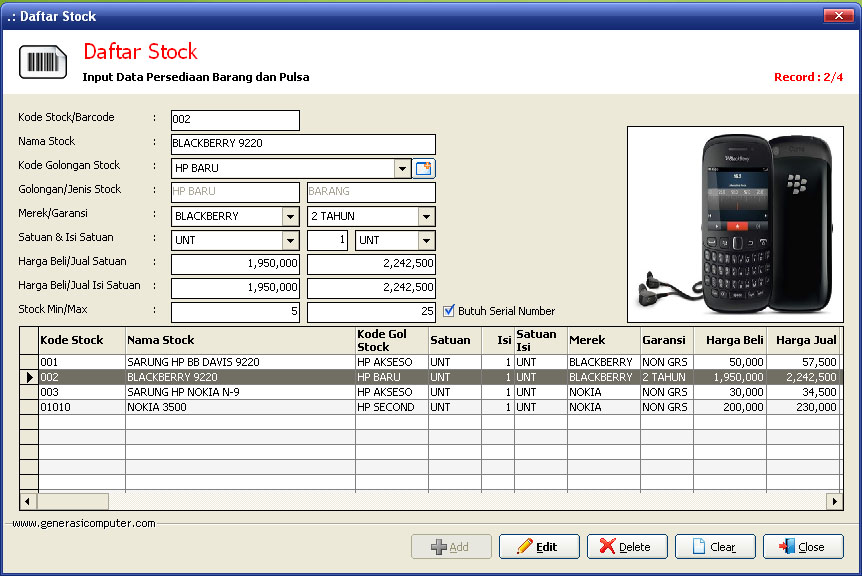The height and width of the screenshot is (576, 862).
Task: Click the browse icon next to Kode Golongan
Action: coord(424,168)
